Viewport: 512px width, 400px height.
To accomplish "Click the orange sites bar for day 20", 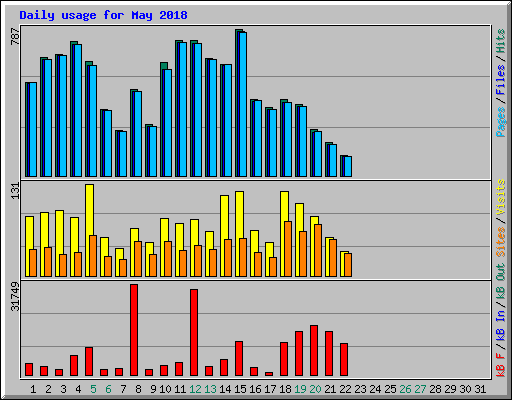I will (x=318, y=250).
